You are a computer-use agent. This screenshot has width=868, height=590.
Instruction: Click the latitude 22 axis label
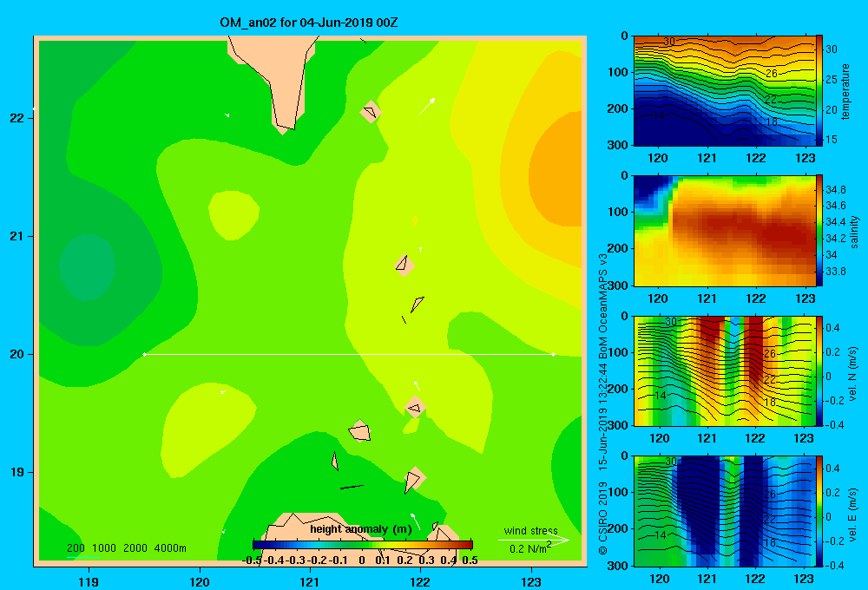coord(17,118)
